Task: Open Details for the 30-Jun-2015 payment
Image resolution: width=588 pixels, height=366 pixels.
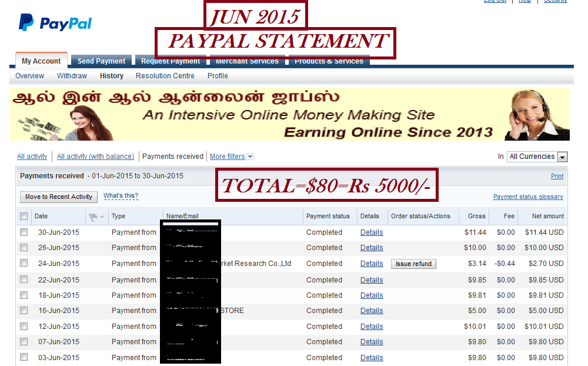Action: 372,232
